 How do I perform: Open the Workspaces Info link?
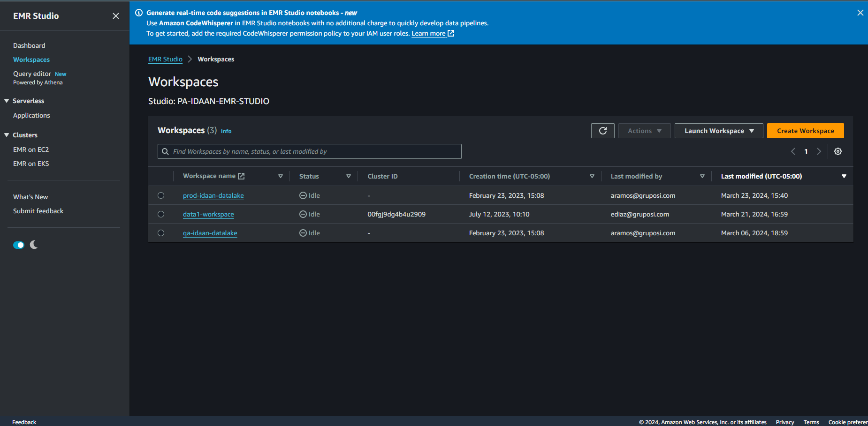click(x=226, y=131)
